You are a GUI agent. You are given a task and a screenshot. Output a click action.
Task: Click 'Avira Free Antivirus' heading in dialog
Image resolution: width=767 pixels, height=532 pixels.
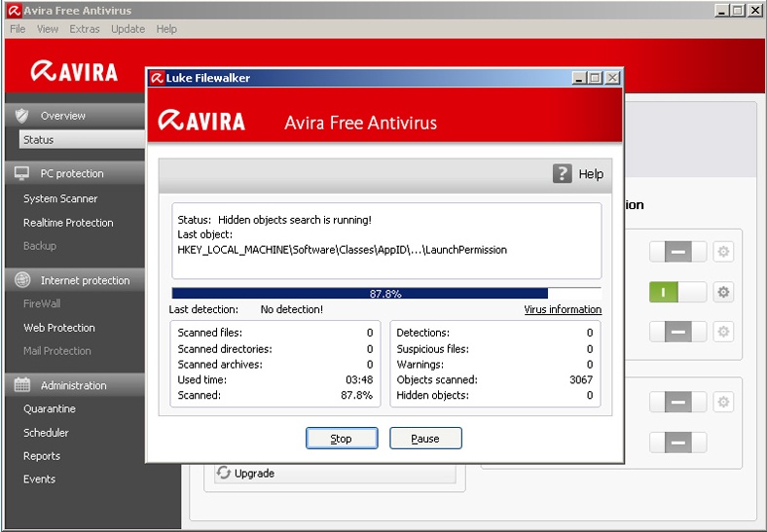coord(360,123)
